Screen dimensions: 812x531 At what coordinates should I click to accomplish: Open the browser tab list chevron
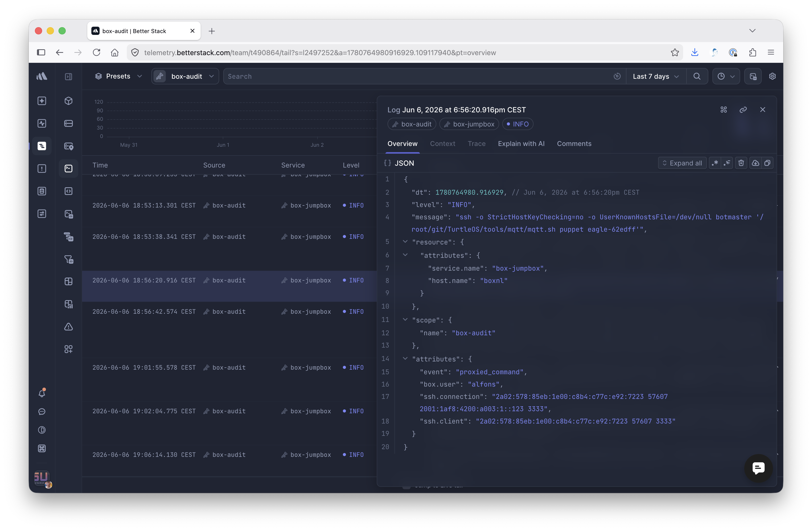tap(752, 31)
